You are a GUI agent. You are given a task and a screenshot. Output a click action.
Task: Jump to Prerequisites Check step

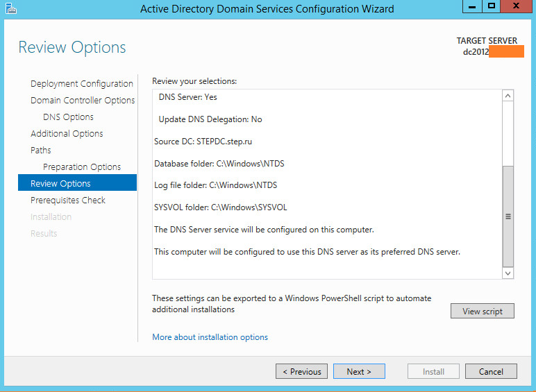pyautogui.click(x=68, y=200)
